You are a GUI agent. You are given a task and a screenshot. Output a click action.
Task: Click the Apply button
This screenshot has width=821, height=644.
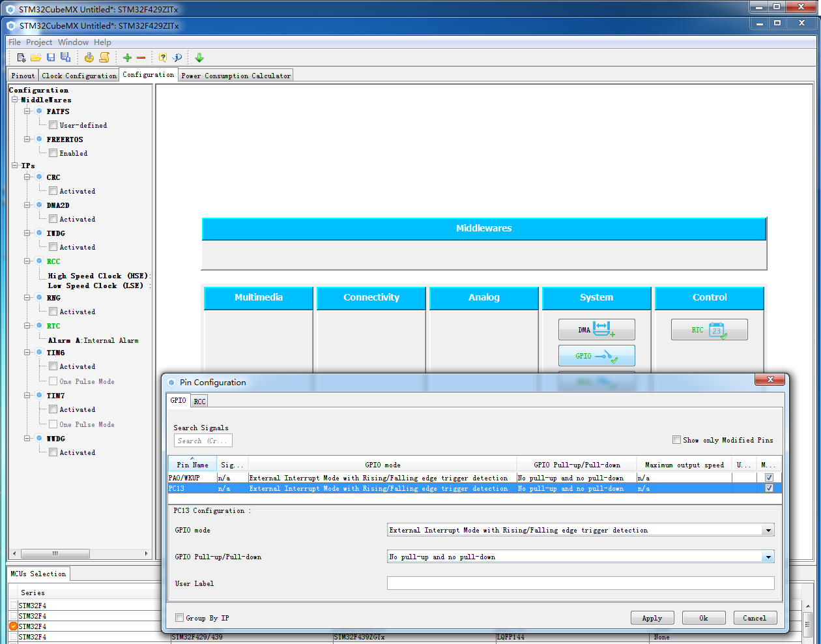652,618
